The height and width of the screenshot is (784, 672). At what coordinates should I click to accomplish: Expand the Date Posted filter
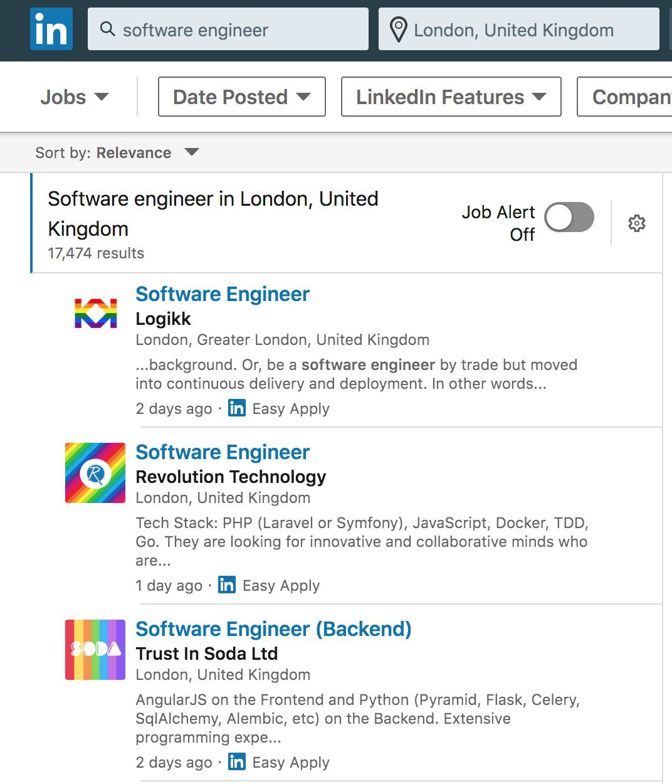[242, 97]
